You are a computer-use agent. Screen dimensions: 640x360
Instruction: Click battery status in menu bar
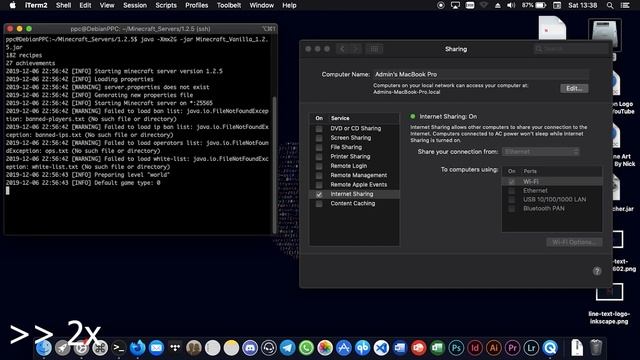(x=534, y=5)
